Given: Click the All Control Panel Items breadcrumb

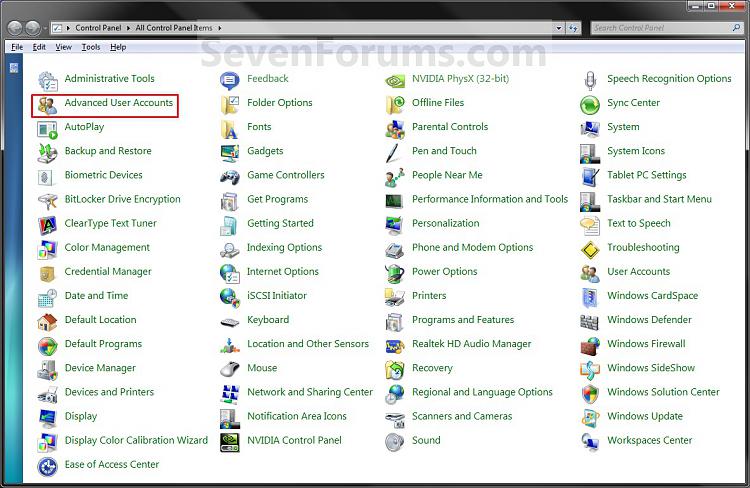Looking at the screenshot, I should click(174, 28).
